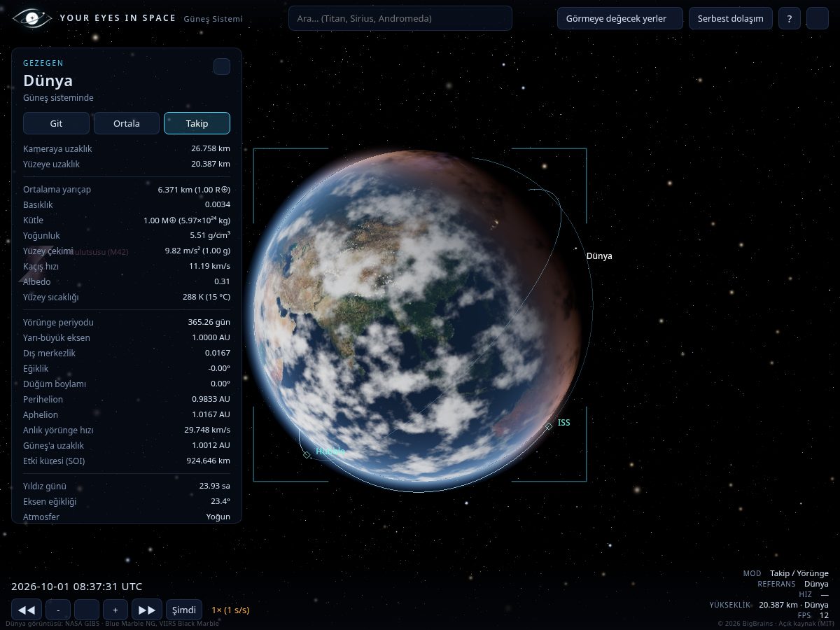840x630 pixels.
Task: Click the Yüzey çekimi value 9.82 m/s²
Action: point(197,251)
